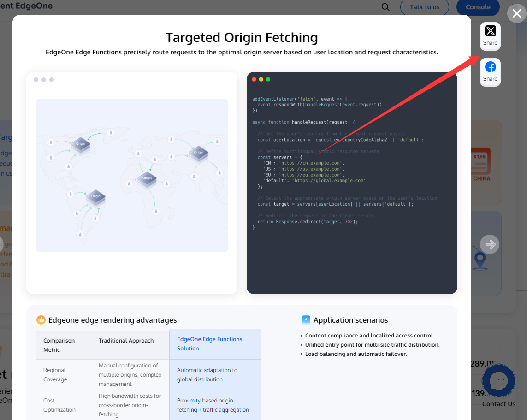Open the Contact Us chat bubble

498,381
